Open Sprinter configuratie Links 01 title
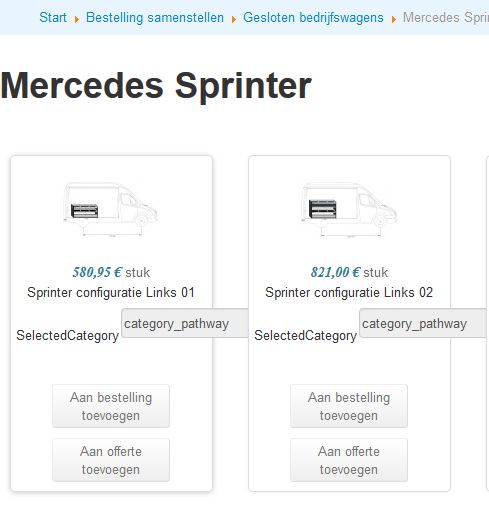The height and width of the screenshot is (509, 489). (111, 293)
